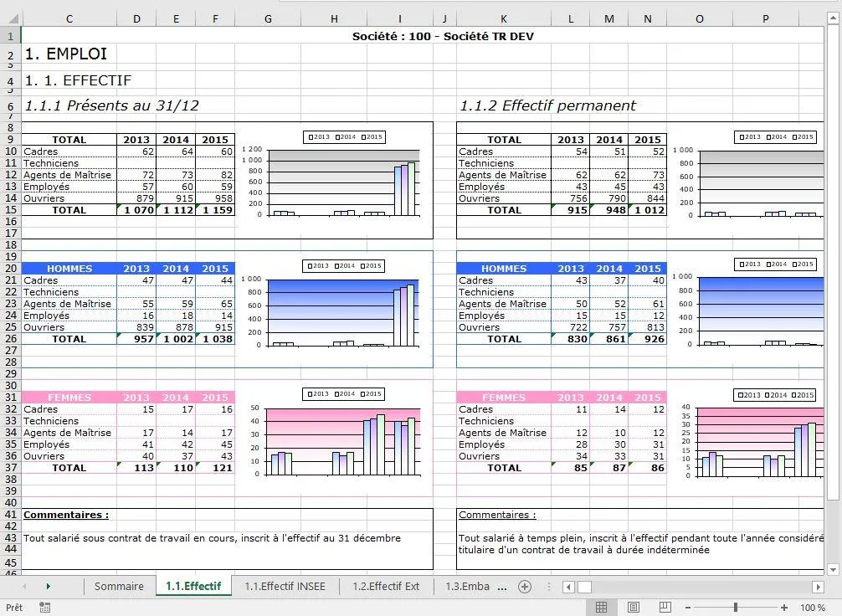Open the 1.2.Effectif Ext sheet tab
Screen dimensions: 842x616
pyautogui.click(x=386, y=587)
